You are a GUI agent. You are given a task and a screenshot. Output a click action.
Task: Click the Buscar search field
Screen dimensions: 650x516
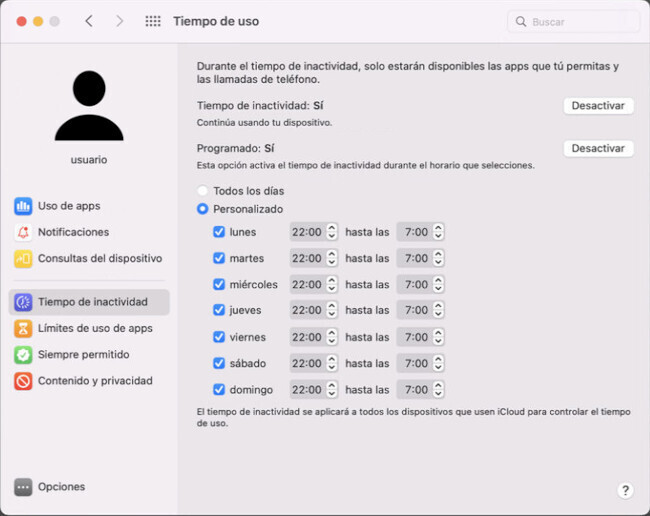tap(573, 21)
